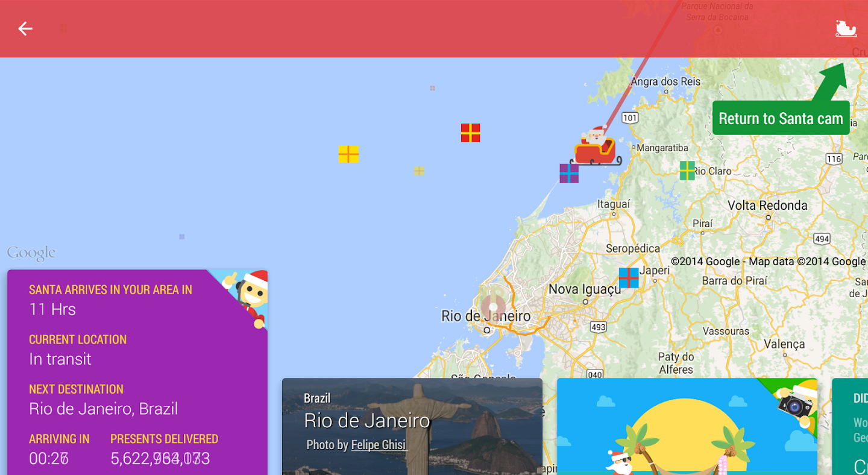Open the Rio de Janeiro photo card

point(412,426)
